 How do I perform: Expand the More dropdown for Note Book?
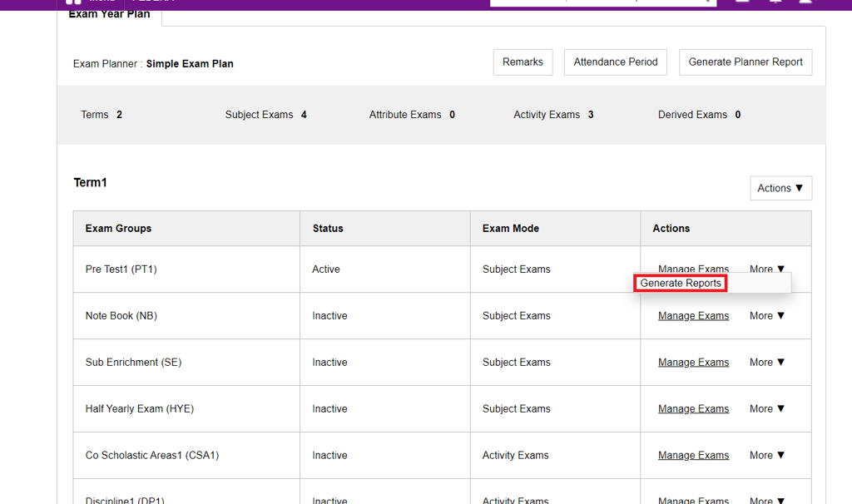tap(766, 316)
